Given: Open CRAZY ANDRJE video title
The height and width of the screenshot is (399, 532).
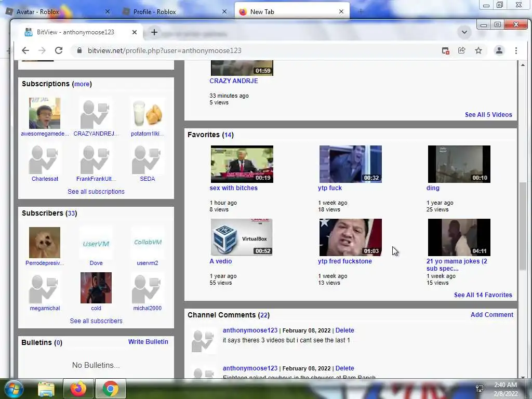Looking at the screenshot, I should point(233,81).
